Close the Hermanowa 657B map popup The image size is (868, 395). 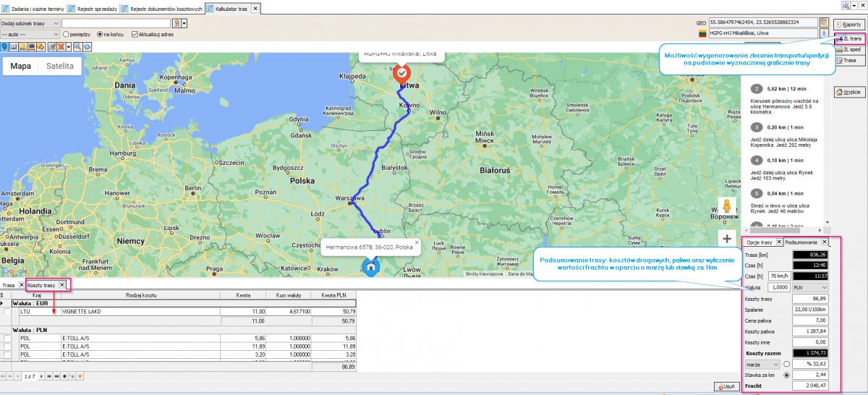(418, 243)
